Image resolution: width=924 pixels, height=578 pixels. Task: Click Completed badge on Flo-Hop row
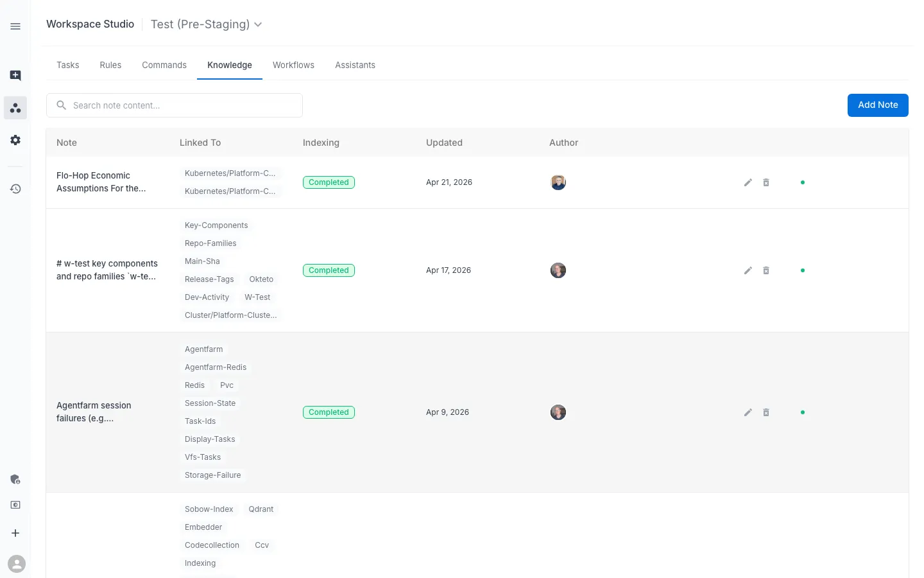click(x=329, y=182)
